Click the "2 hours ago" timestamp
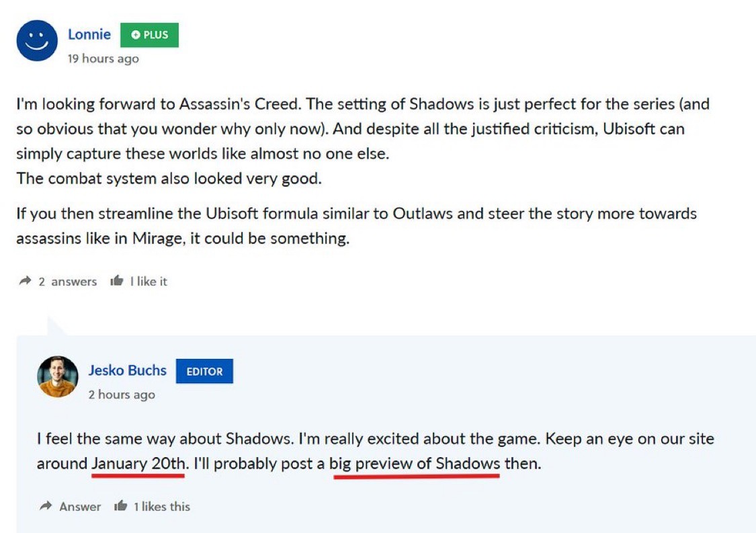The image size is (756, 533). click(122, 395)
